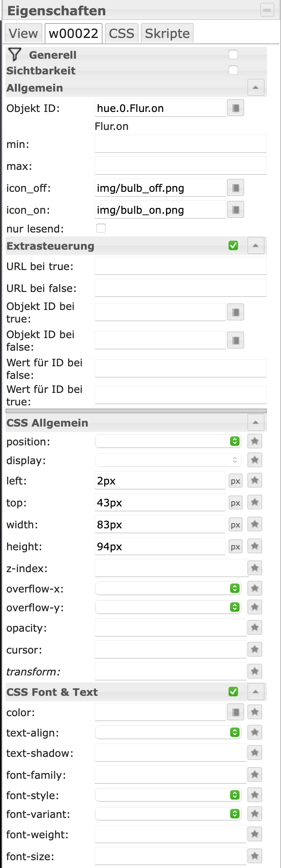Uncheck the Extrasteuerung checkbox
281x868 pixels.
click(x=233, y=246)
